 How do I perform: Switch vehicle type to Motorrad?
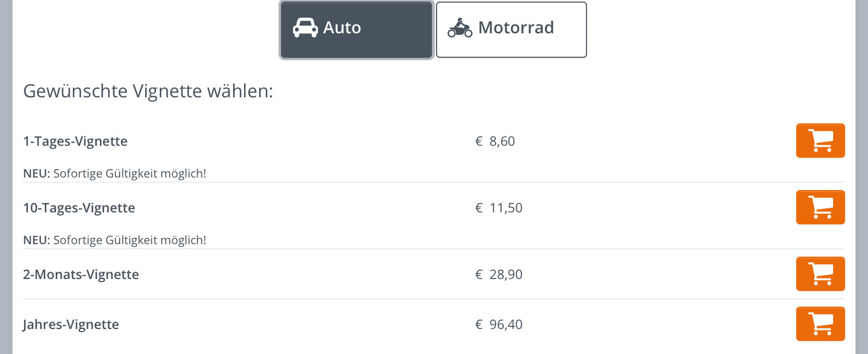[x=511, y=30]
